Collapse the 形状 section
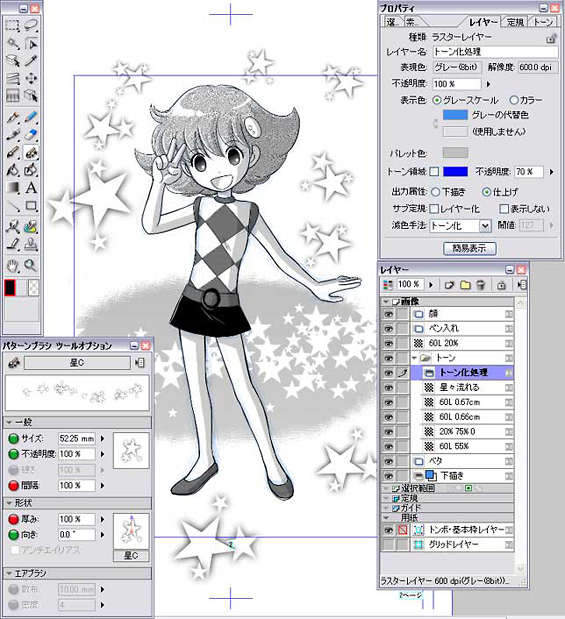The width and height of the screenshot is (565, 619). pos(9,503)
